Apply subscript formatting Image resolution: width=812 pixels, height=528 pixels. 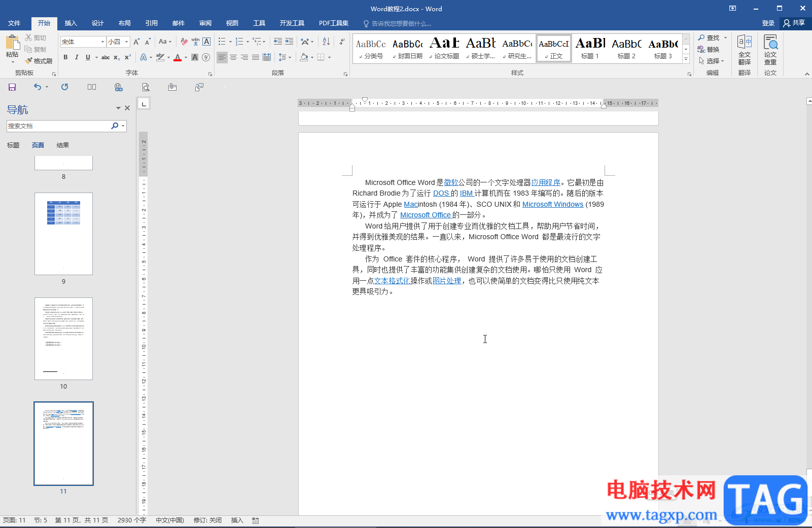tap(117, 57)
